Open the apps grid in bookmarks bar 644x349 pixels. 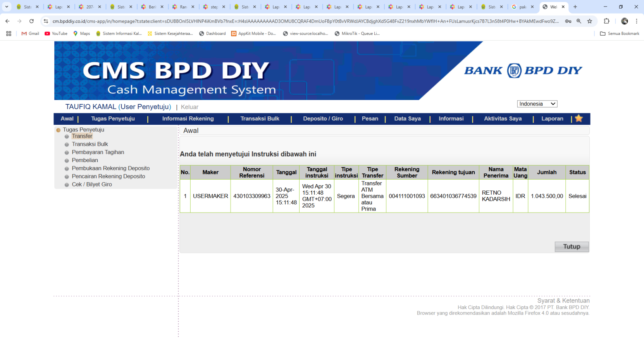(9, 34)
